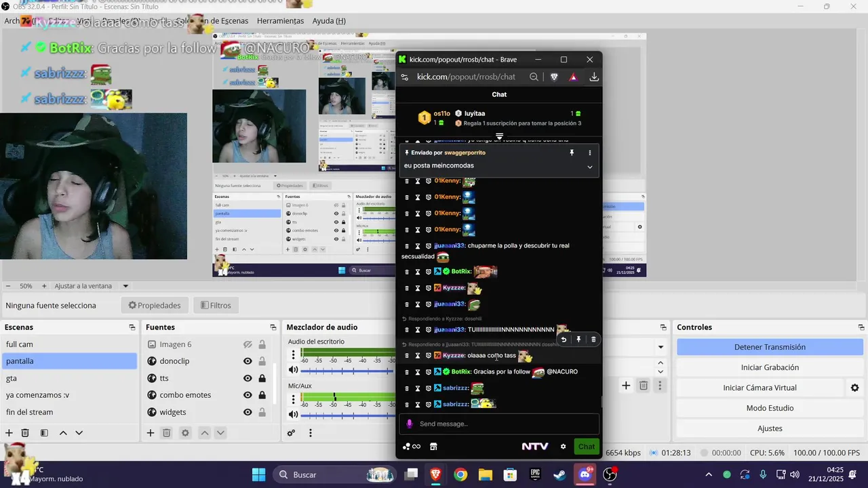Click Detener Transmisión
868x488 pixels.
[770, 347]
